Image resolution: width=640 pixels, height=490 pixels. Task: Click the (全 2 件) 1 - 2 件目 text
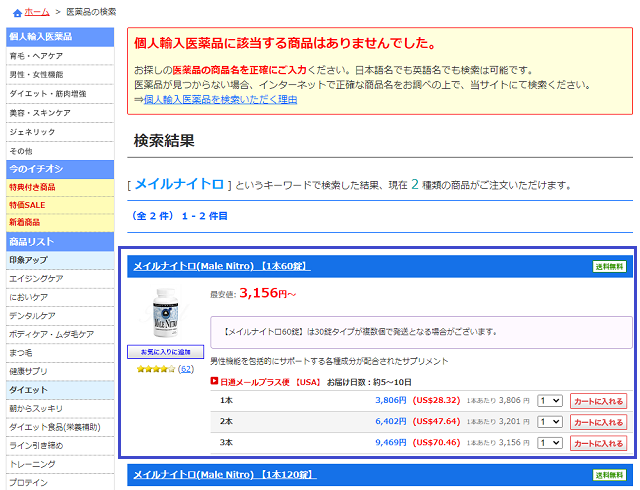tap(179, 216)
